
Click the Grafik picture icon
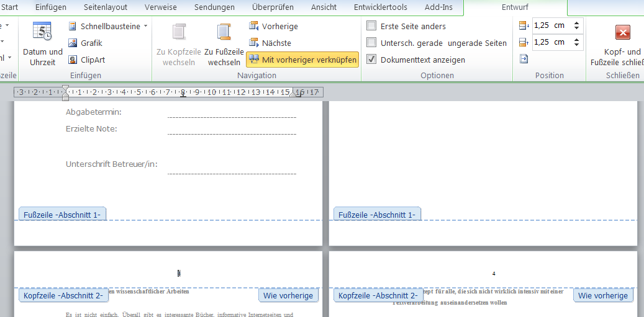click(73, 43)
